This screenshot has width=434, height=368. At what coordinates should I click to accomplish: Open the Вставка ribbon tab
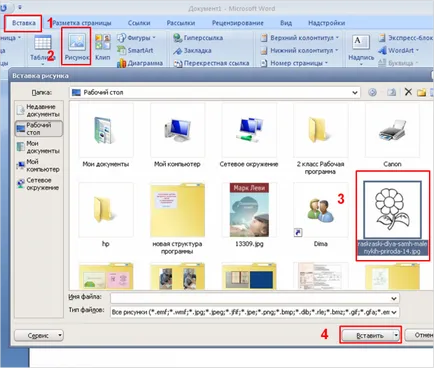(23, 23)
